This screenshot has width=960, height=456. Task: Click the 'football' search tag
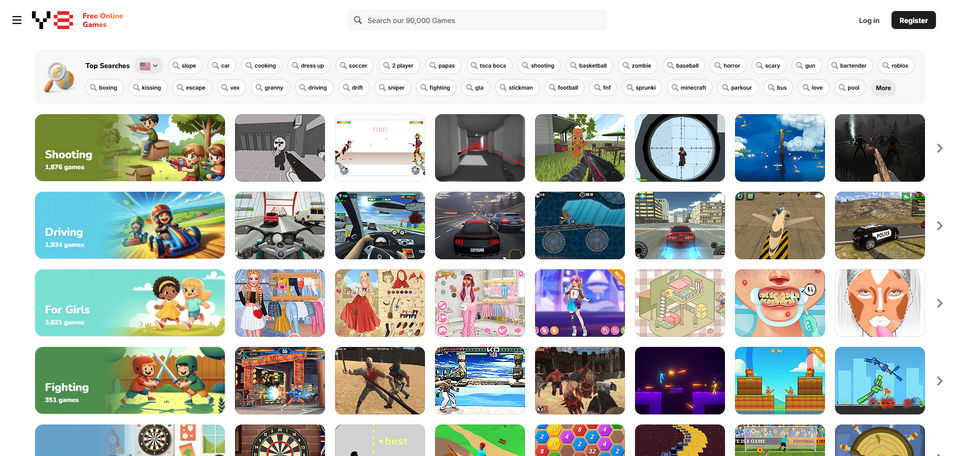pyautogui.click(x=564, y=88)
